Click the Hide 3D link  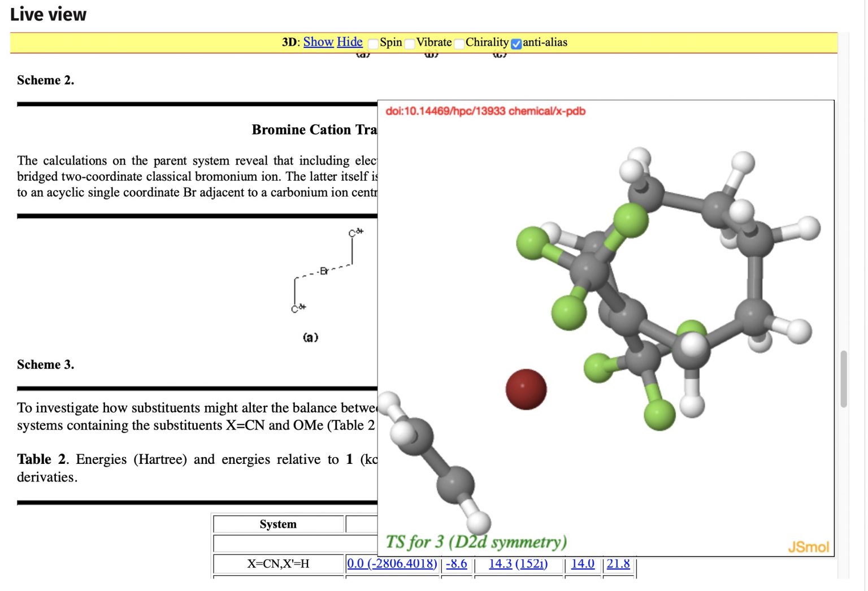[x=349, y=41]
